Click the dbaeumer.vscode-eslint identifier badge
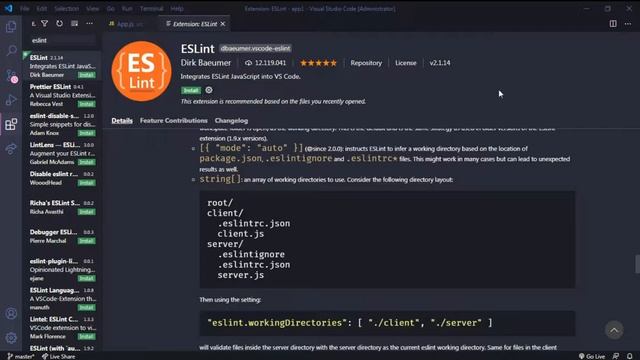 (255, 48)
